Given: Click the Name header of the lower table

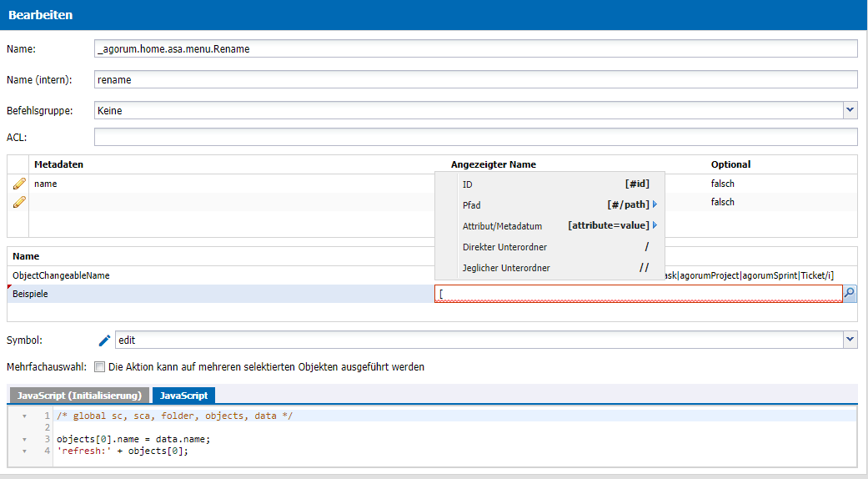Looking at the screenshot, I should pos(26,256).
